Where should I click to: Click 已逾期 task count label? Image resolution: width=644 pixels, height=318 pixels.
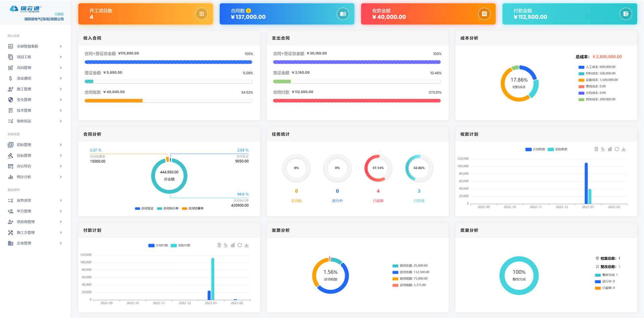coord(378,201)
